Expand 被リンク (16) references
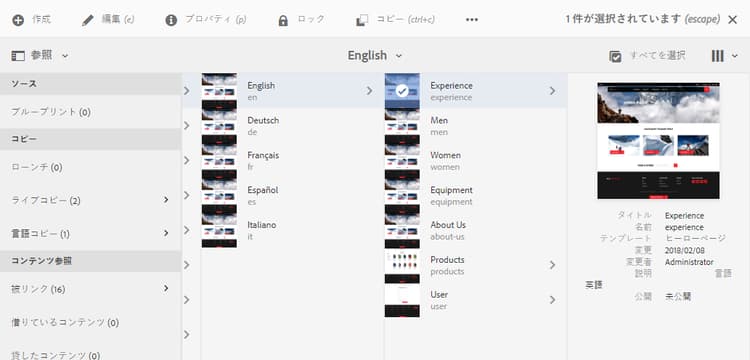750x360 pixels. click(166, 288)
